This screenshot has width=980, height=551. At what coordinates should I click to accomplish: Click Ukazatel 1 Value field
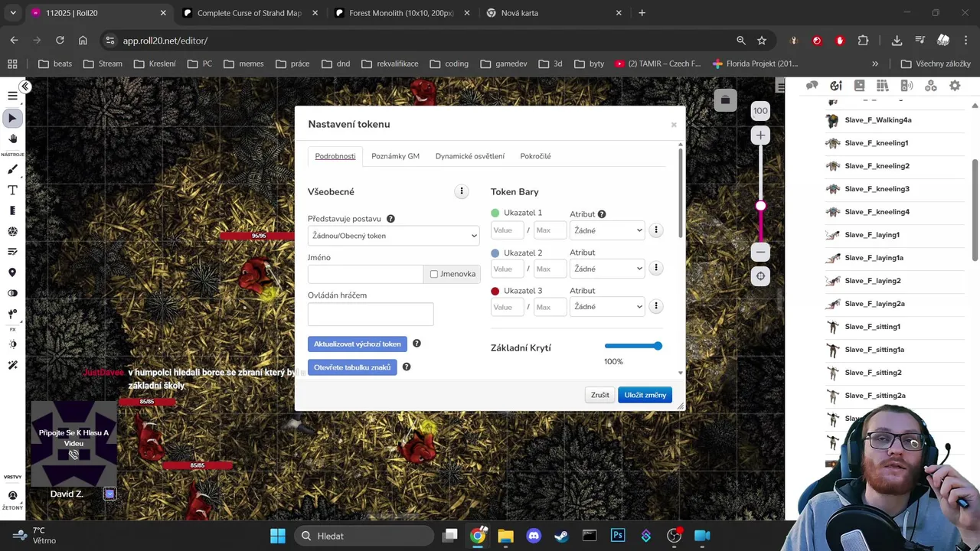tap(507, 230)
